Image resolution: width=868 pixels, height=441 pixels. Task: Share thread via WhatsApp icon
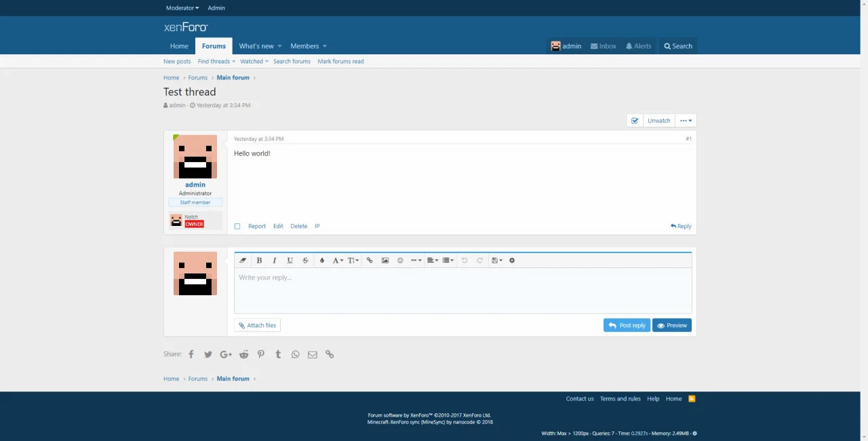click(x=295, y=354)
